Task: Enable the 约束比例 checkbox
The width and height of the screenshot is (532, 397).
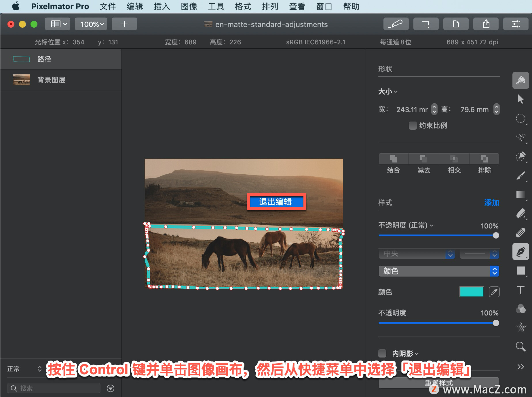Action: [413, 125]
